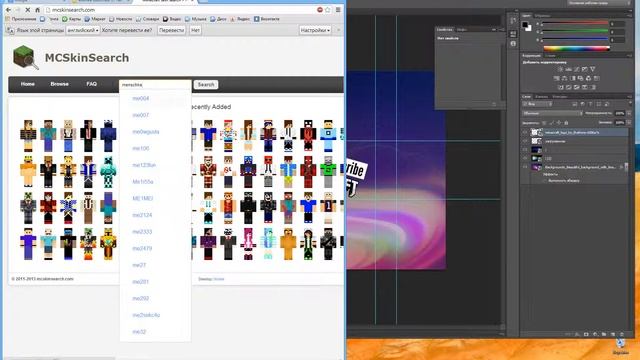Add a Color Lookup adjustment layer
The width and height of the screenshot is (640, 360).
coord(597,78)
